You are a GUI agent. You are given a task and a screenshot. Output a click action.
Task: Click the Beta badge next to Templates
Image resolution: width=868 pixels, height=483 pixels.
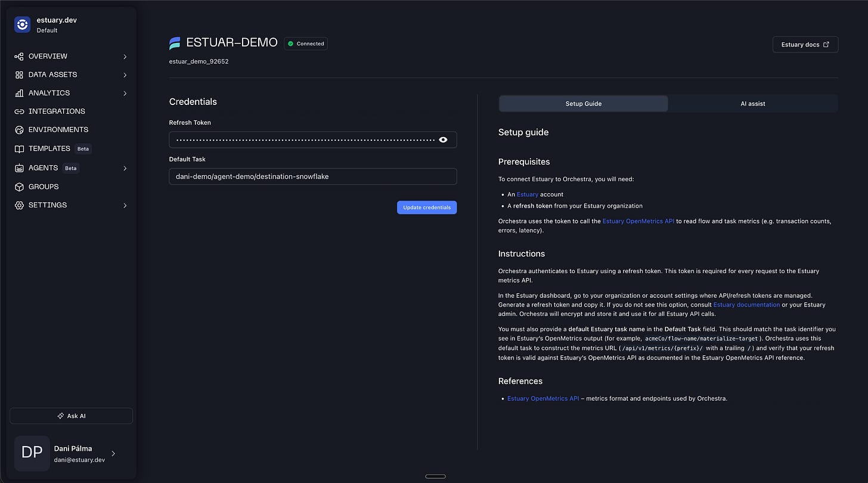point(83,148)
